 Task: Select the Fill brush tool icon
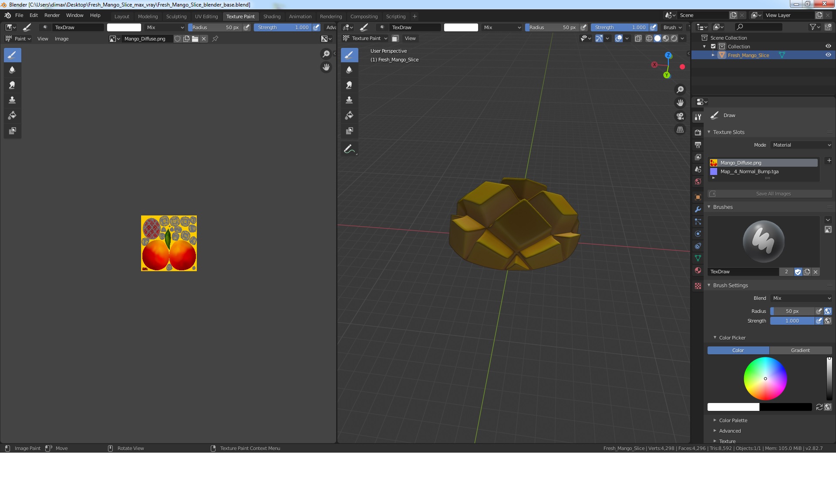[x=11, y=114]
